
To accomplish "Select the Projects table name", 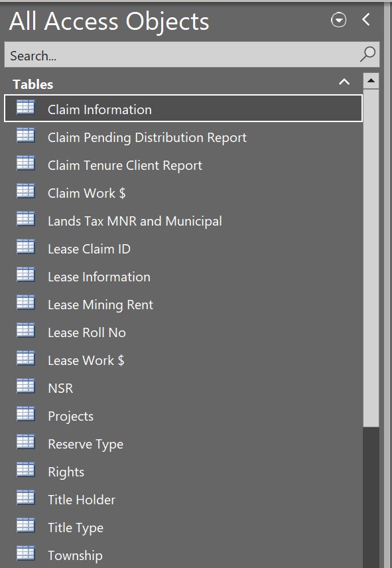I will (x=70, y=417).
